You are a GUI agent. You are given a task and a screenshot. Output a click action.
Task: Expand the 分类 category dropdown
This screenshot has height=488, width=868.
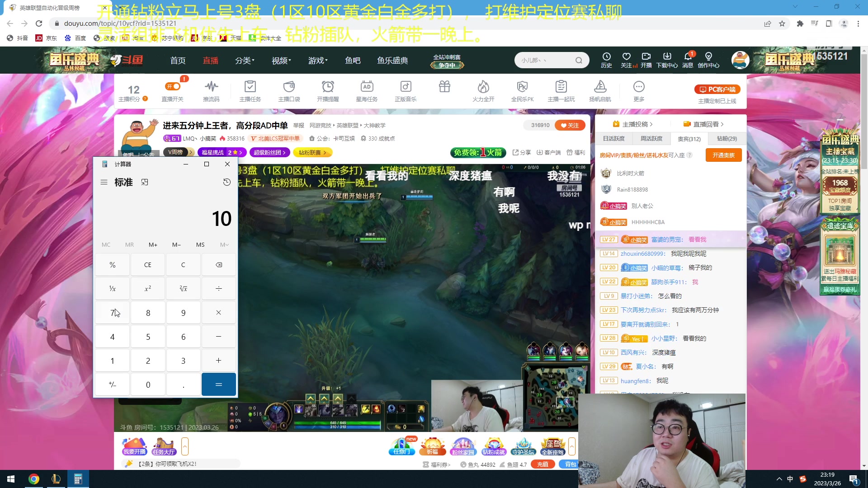click(245, 61)
